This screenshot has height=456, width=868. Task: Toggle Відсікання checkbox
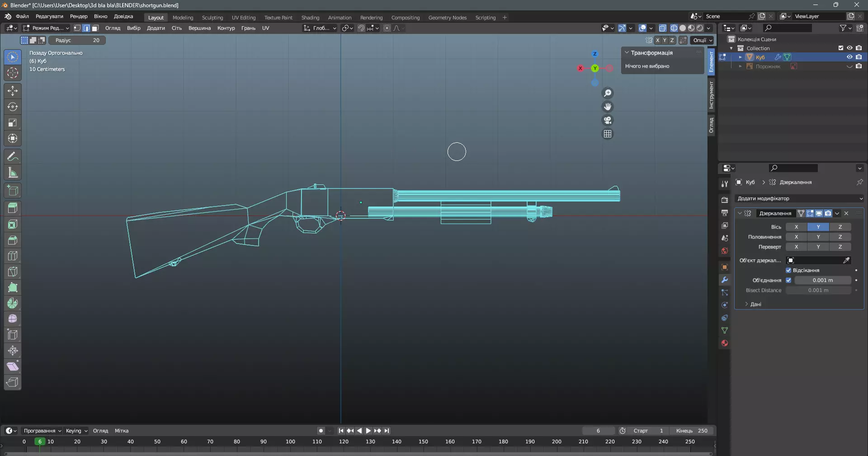788,270
